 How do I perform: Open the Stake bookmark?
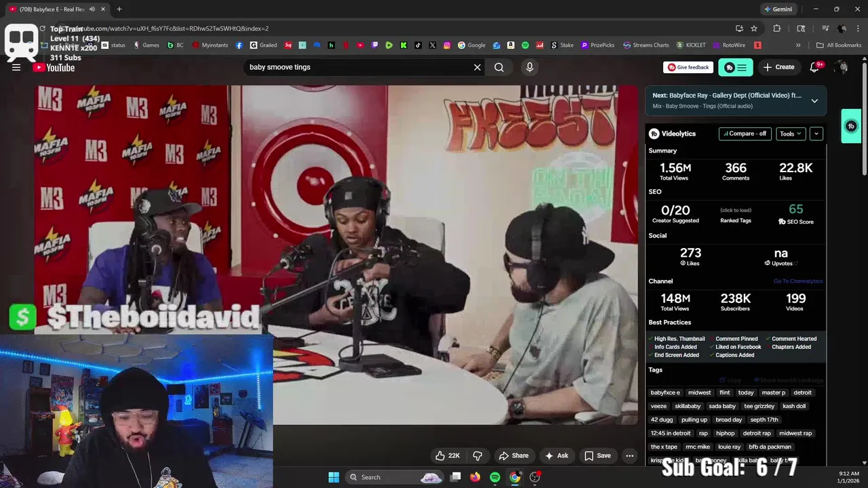tap(562, 45)
